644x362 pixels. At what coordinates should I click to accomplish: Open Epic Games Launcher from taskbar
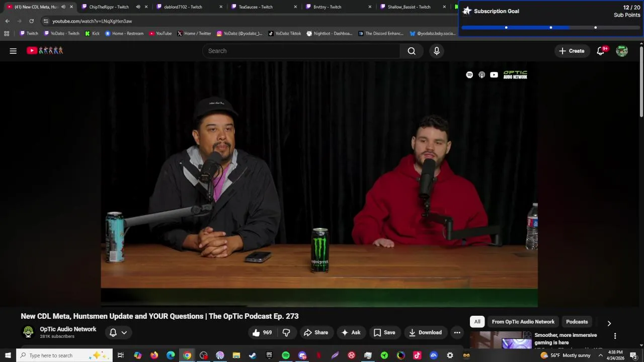click(269, 355)
